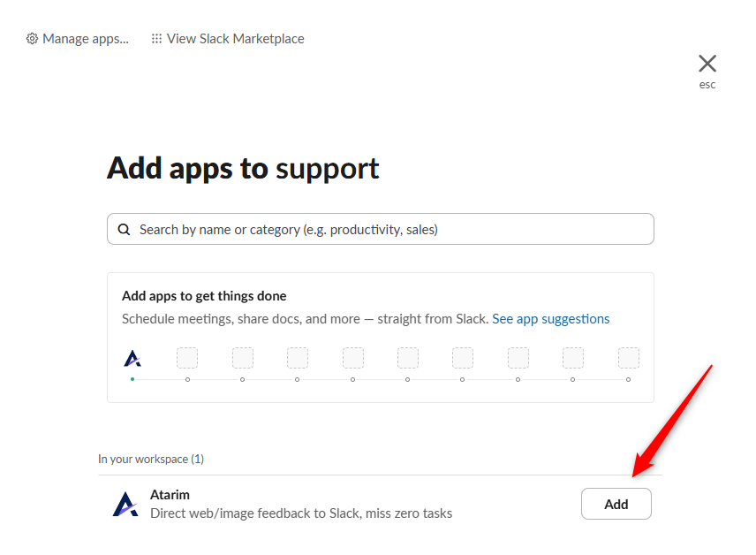Click the esc label under the close icon
The width and height of the screenshot is (756, 555).
[707, 85]
